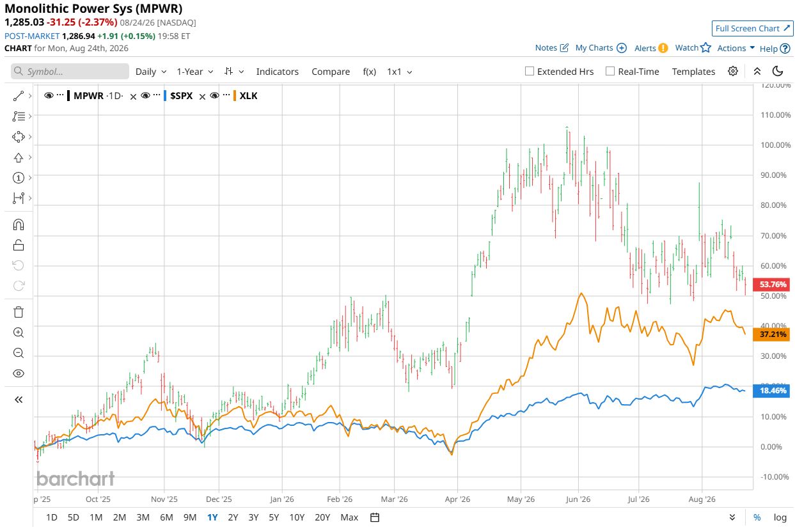795x532 pixels.
Task: Hide the MPWR series with eye icon
Action: coord(49,96)
